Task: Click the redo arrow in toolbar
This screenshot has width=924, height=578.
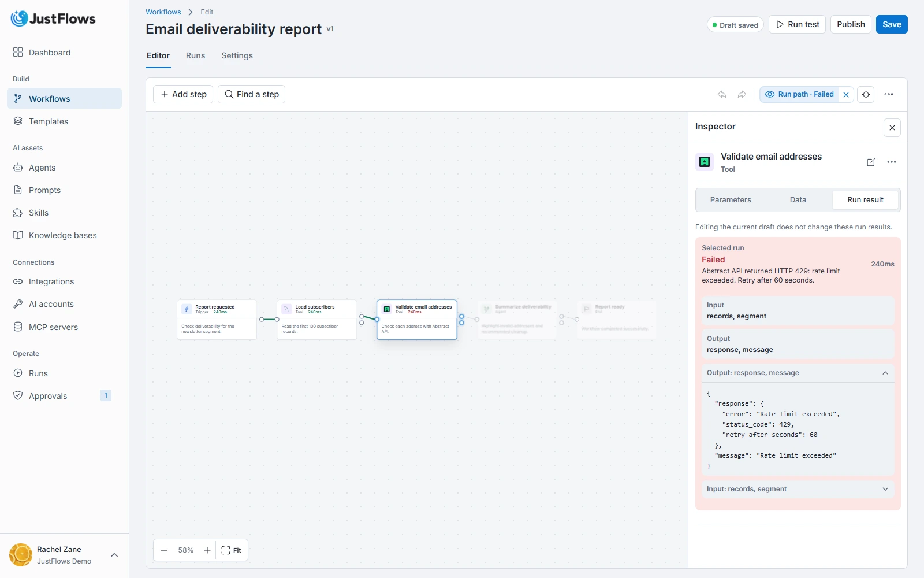Action: [x=742, y=94]
